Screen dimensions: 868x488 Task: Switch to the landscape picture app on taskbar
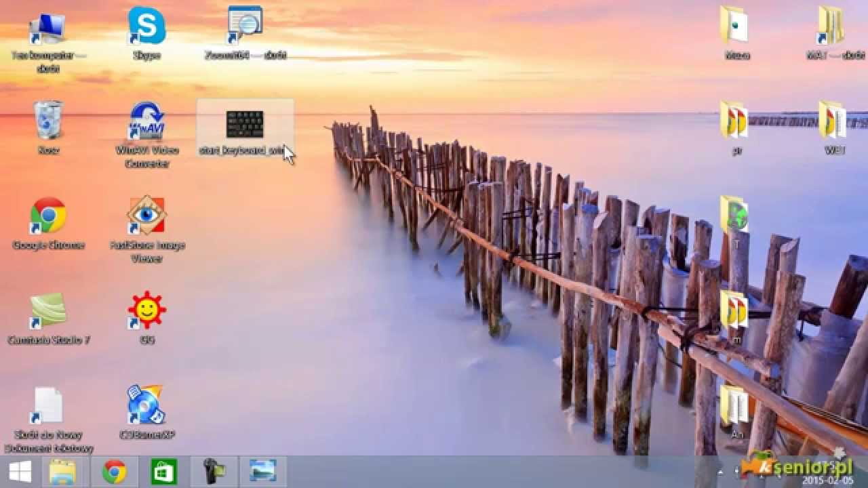tap(263, 472)
